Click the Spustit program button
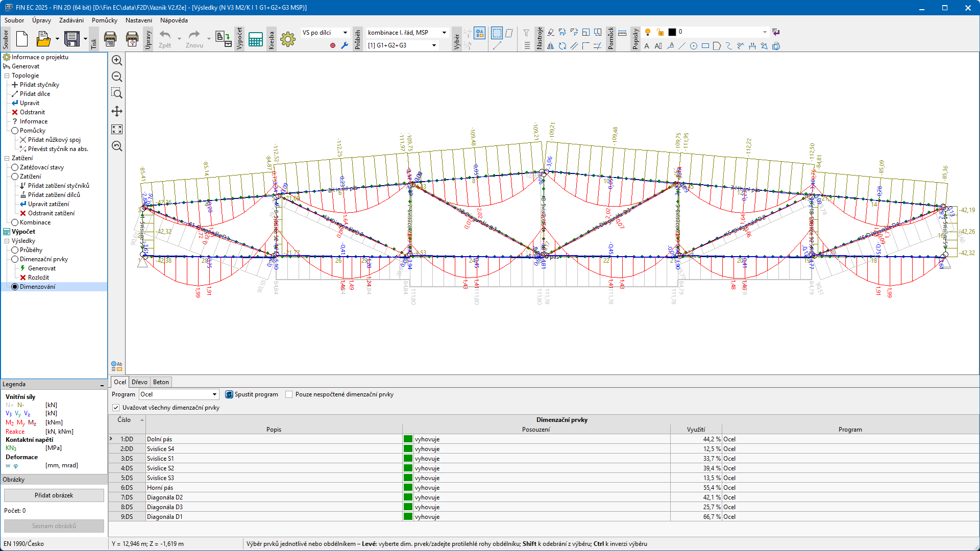Image resolution: width=980 pixels, height=551 pixels. pyautogui.click(x=252, y=394)
